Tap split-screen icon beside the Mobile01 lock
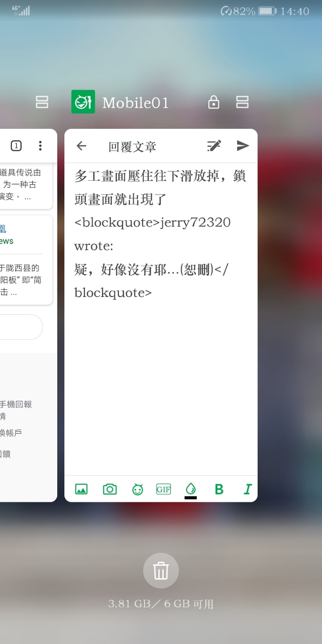 click(x=242, y=102)
